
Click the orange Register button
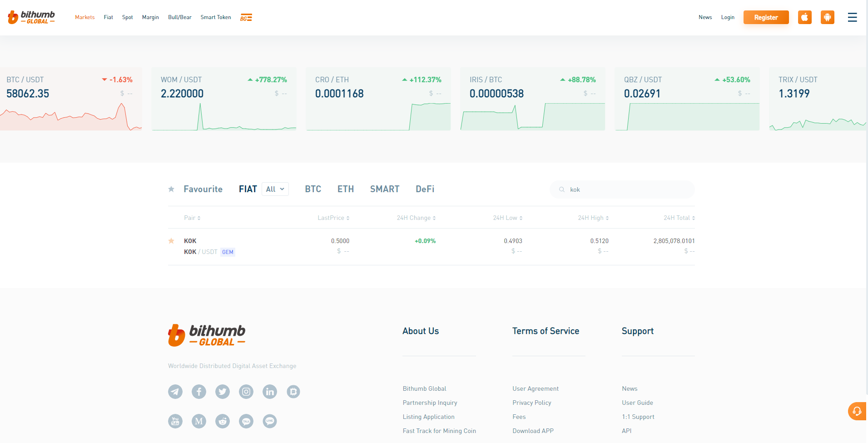(766, 17)
